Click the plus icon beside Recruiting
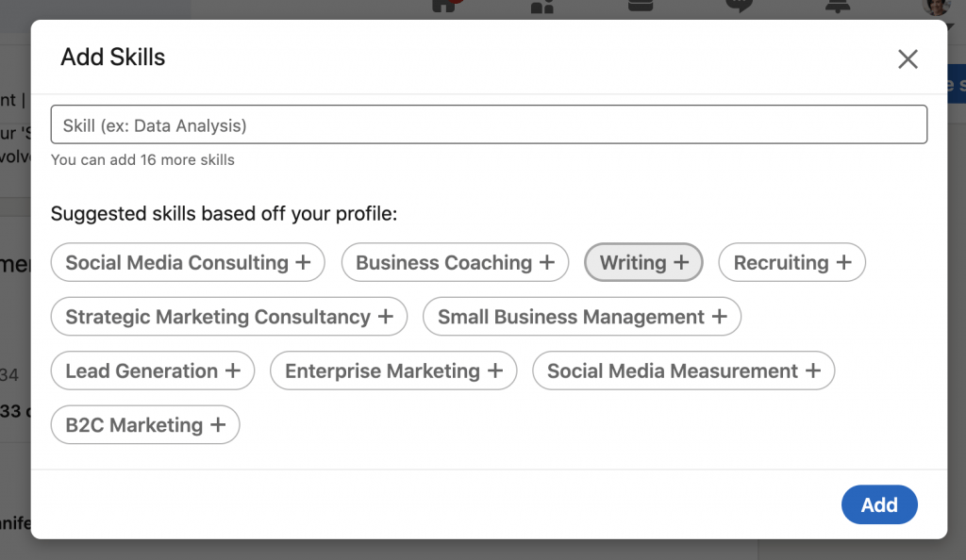Viewport: 966px width, 560px height. point(846,262)
